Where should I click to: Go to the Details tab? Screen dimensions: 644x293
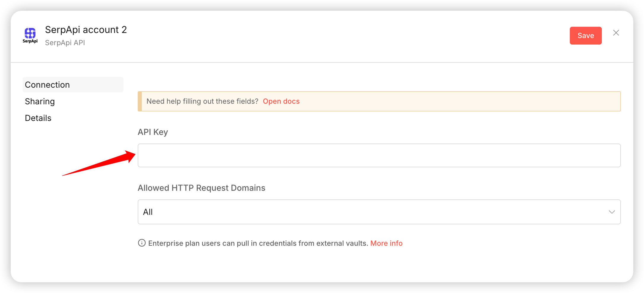pyautogui.click(x=38, y=118)
